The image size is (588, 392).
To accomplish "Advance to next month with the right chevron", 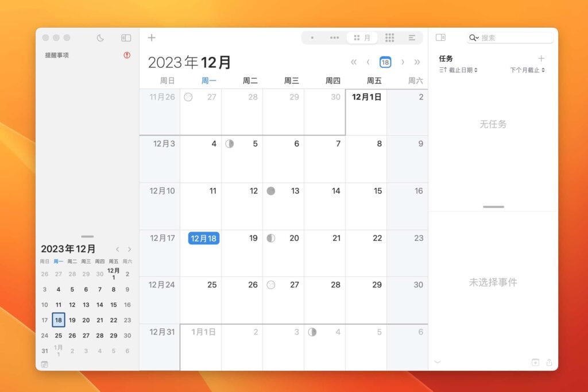I will (x=401, y=63).
